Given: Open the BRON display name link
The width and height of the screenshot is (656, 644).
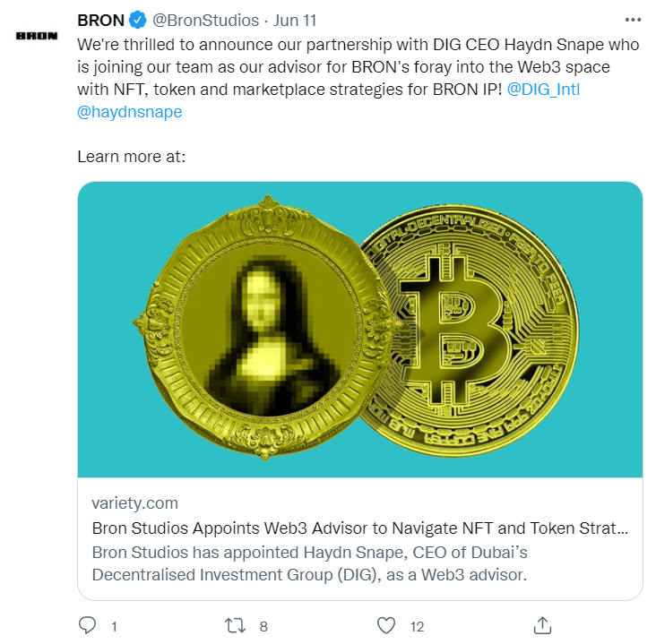Looking at the screenshot, I should coord(100,20).
